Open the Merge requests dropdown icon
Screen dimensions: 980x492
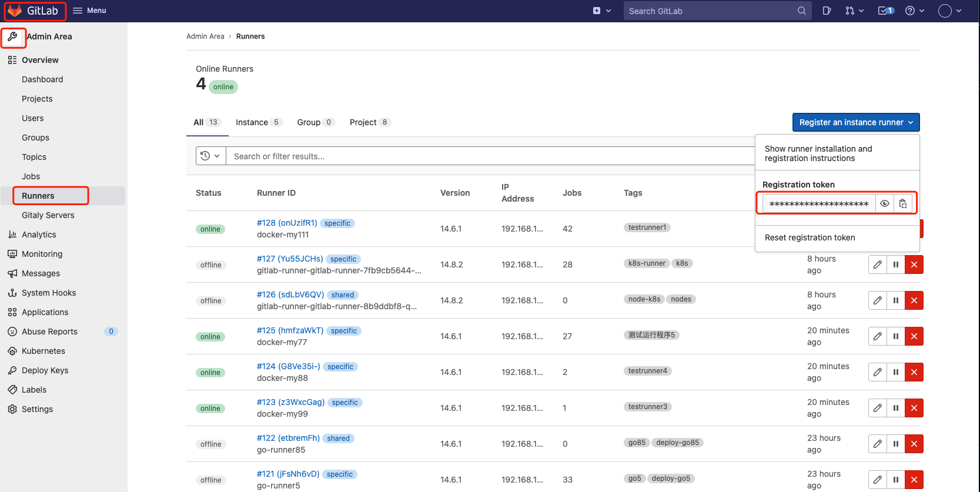854,11
